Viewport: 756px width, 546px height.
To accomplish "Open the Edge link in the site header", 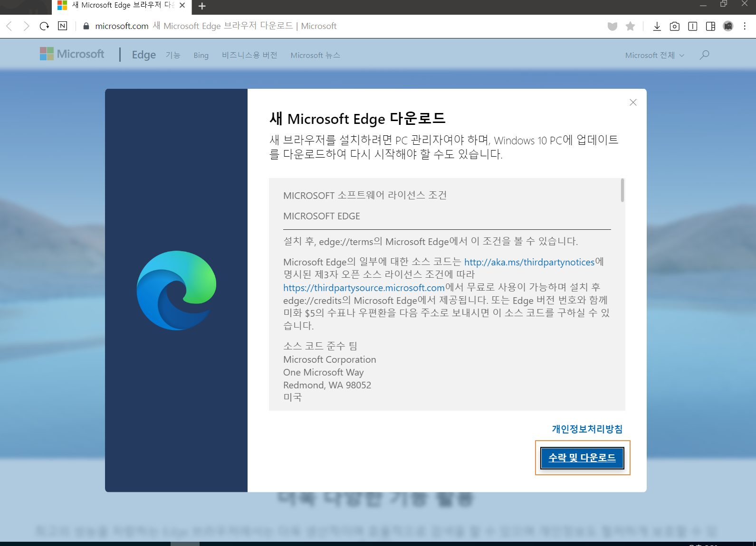I will pyautogui.click(x=144, y=55).
